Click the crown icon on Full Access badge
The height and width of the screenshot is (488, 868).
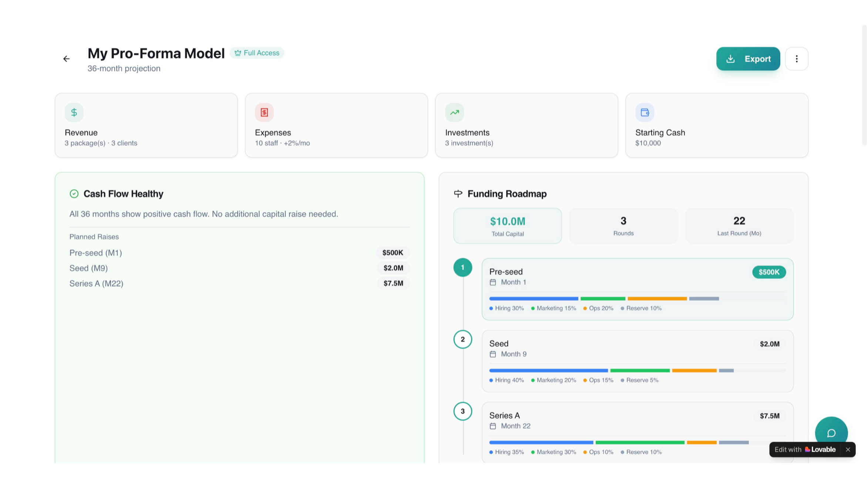pyautogui.click(x=238, y=53)
